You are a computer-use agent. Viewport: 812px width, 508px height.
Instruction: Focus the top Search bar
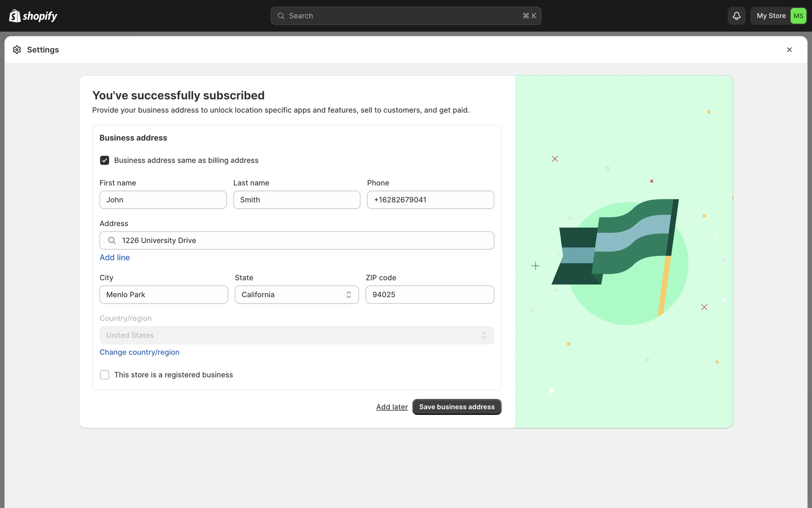[405, 16]
